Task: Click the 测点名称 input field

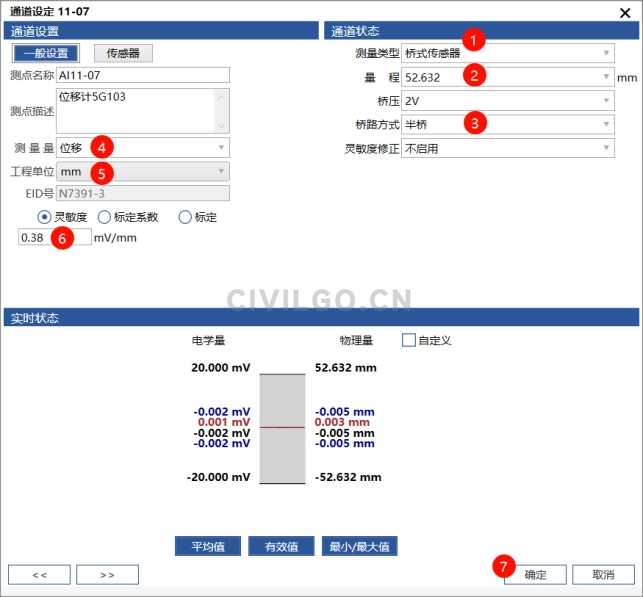Action: (143, 75)
